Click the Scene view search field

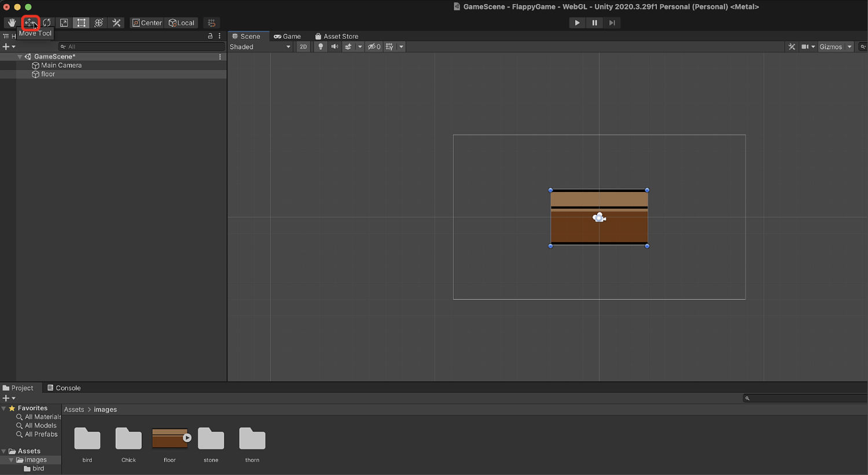(863, 47)
